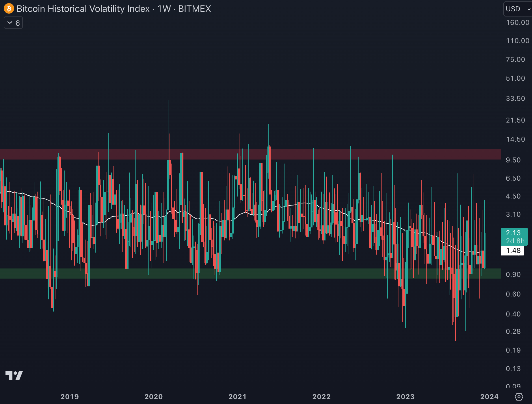Screen dimensions: 532x404
Task: Click the 0.90 price scale label
Action: coord(513,275)
